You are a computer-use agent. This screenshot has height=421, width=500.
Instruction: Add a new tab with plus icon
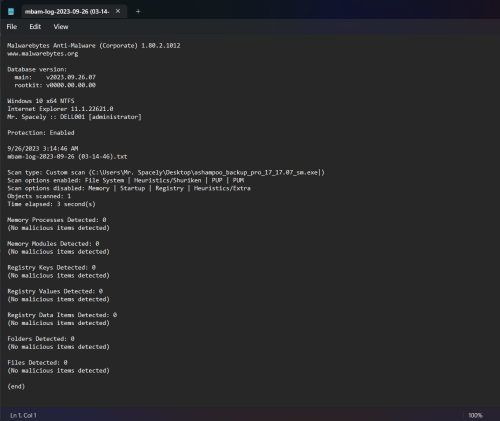(138, 12)
